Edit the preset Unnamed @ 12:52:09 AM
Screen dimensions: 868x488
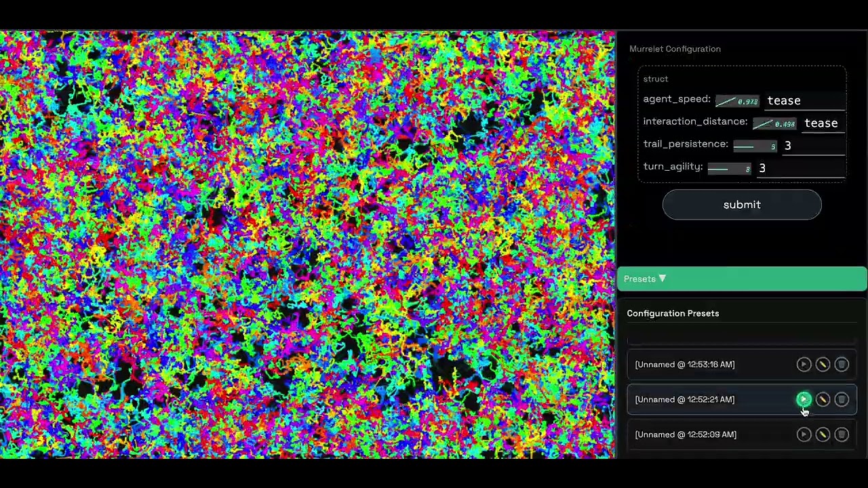(823, 434)
